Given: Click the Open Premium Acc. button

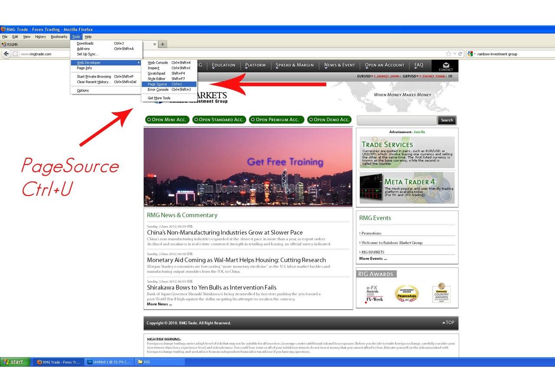Looking at the screenshot, I should point(276,120).
